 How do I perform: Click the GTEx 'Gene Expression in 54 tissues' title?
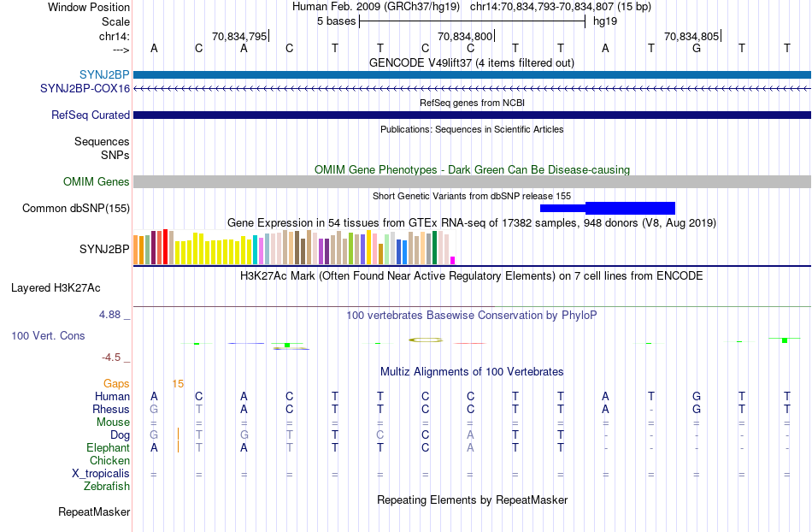472,222
